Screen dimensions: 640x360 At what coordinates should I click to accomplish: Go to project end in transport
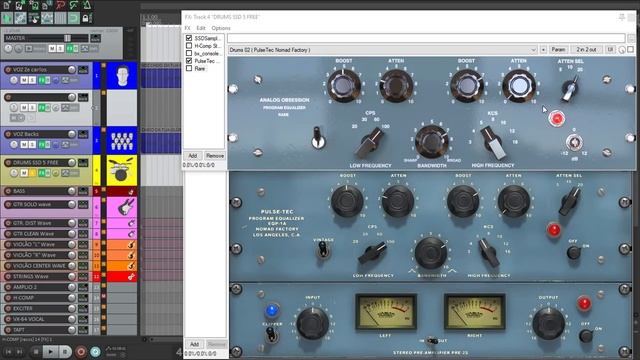20,351
